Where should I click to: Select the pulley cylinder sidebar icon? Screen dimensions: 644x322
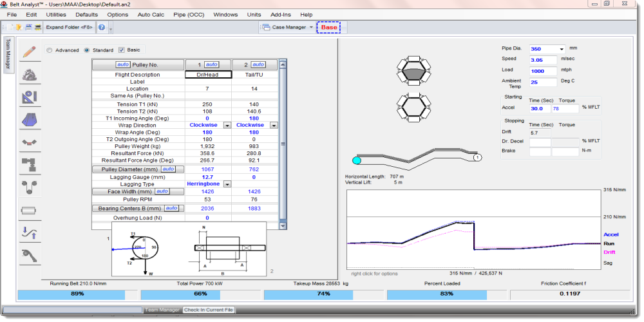[30, 211]
